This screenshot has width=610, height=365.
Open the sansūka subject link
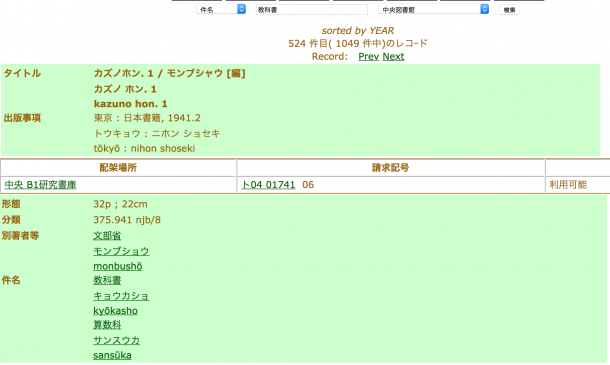(x=112, y=355)
